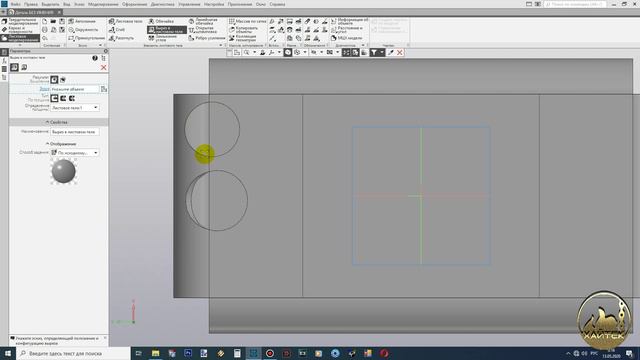Screen dimensions: 640x360
Task: Open the Правка menu
Action: click(x=31, y=4)
